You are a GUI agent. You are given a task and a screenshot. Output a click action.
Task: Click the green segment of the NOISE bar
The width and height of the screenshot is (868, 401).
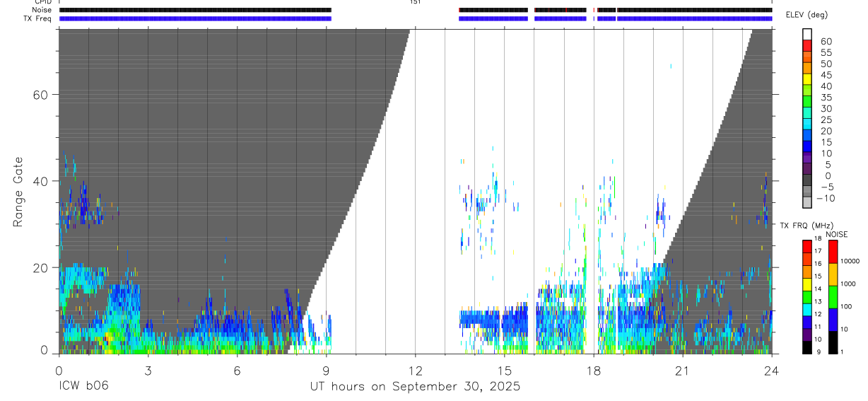(x=833, y=297)
